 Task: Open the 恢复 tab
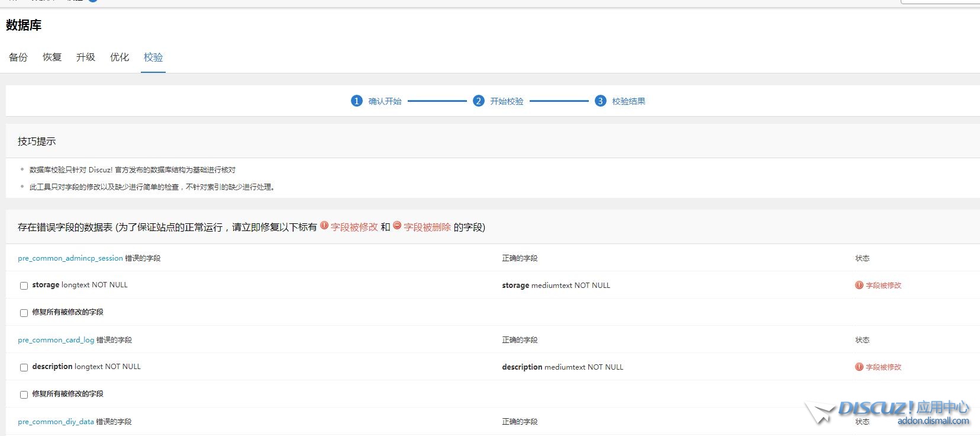point(52,57)
